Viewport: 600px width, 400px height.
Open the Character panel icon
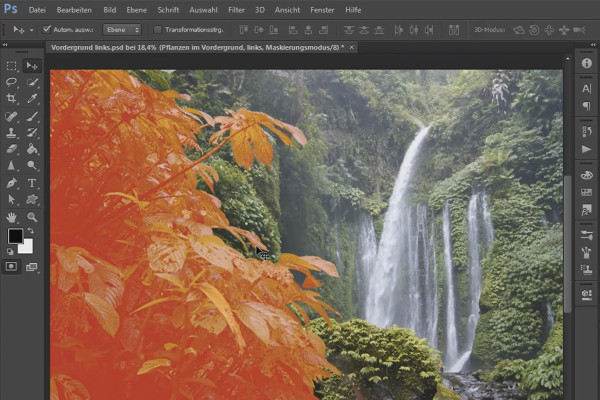[586, 88]
